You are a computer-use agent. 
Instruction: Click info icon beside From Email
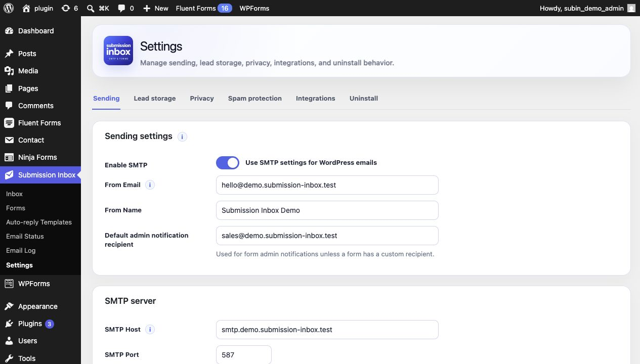point(150,185)
